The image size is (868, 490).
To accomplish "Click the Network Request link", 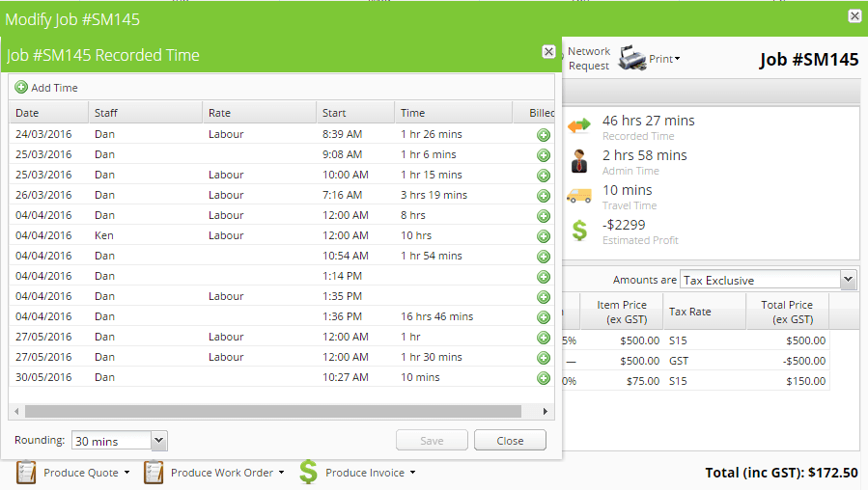I will coord(588,58).
